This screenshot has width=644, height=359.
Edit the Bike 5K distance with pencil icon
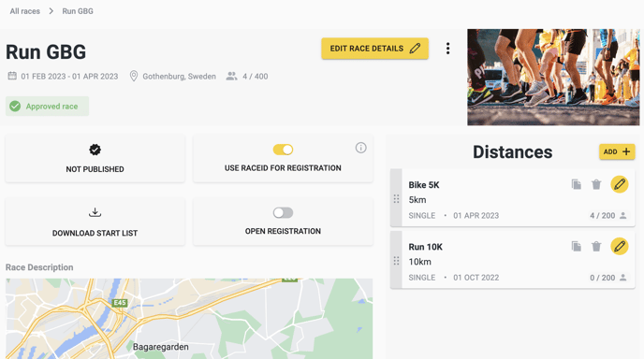[620, 184]
